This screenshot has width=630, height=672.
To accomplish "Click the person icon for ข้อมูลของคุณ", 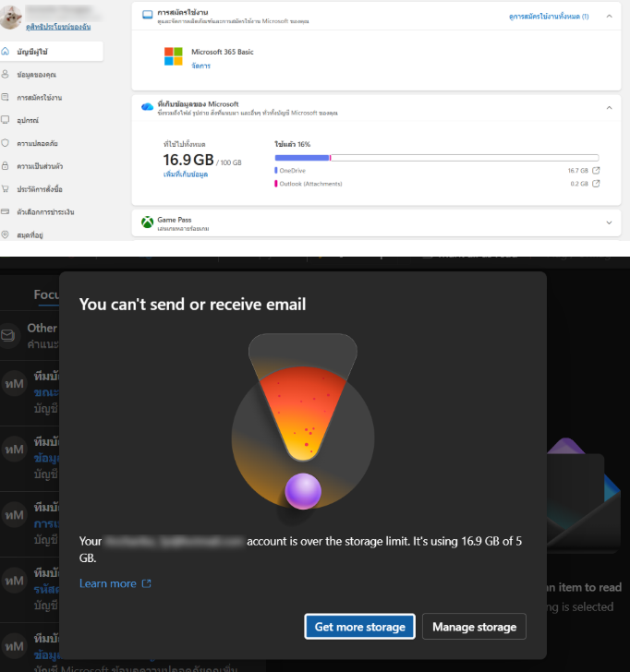I will [x=6, y=74].
